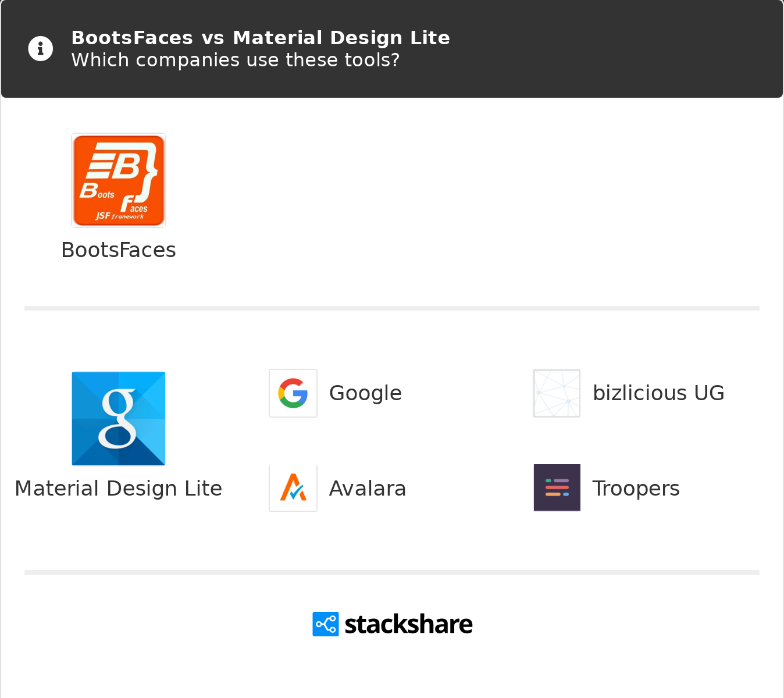Image resolution: width=784 pixels, height=698 pixels.
Task: Click the divider line below BootsFaces section
Action: (x=392, y=308)
